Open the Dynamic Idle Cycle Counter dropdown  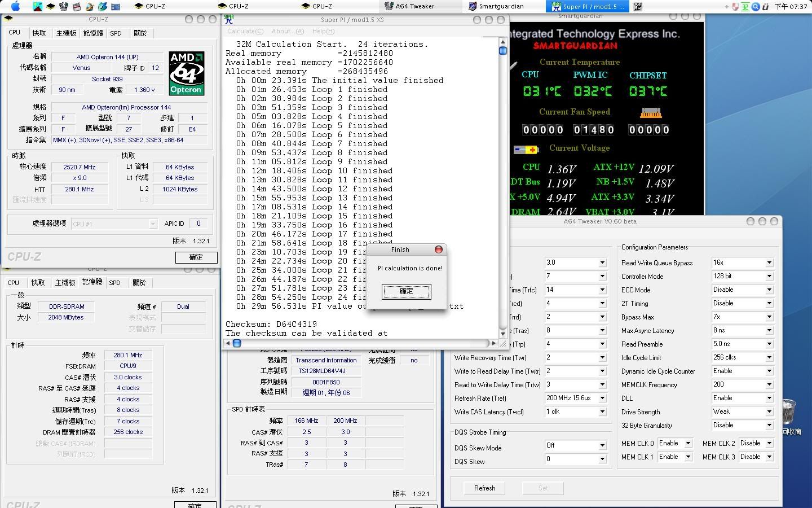click(743, 371)
